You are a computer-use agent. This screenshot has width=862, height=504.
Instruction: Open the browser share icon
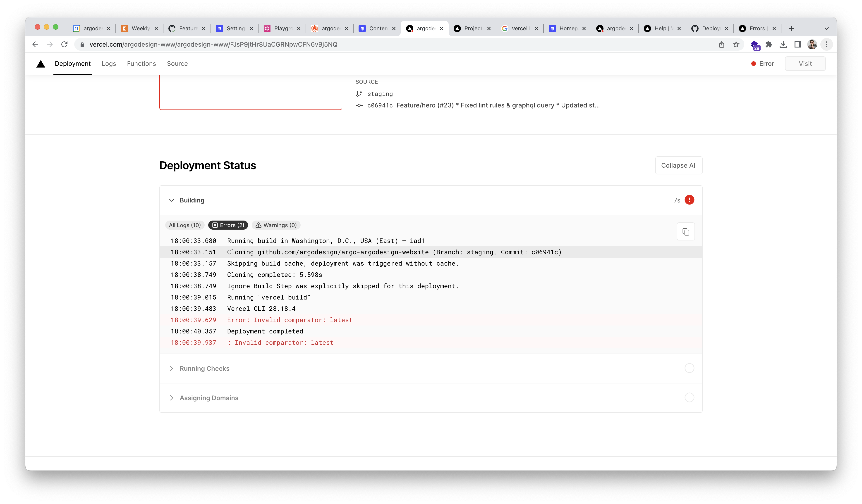[x=721, y=44]
